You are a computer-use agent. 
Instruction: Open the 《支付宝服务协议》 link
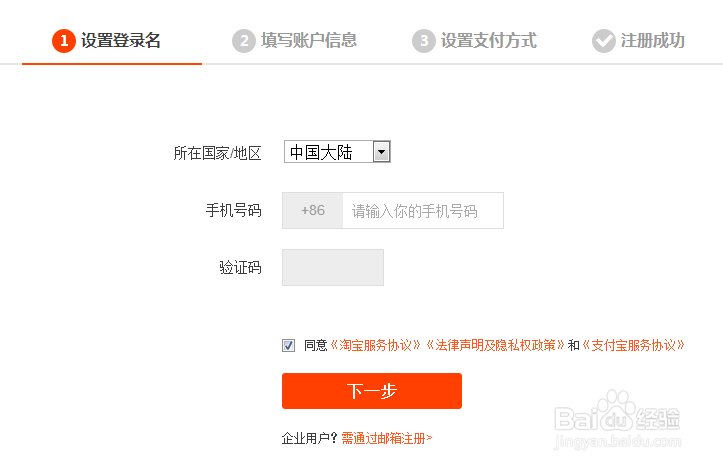coord(634,345)
